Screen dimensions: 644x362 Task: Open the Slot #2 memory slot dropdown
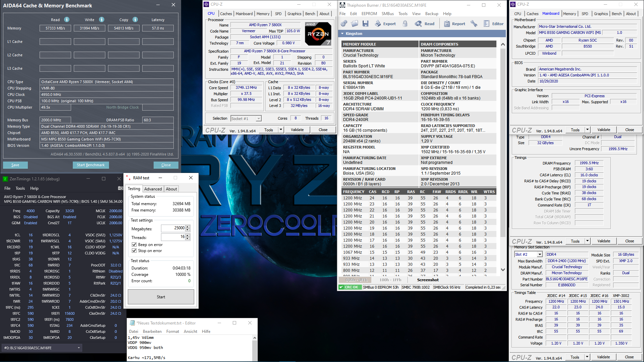click(540, 254)
